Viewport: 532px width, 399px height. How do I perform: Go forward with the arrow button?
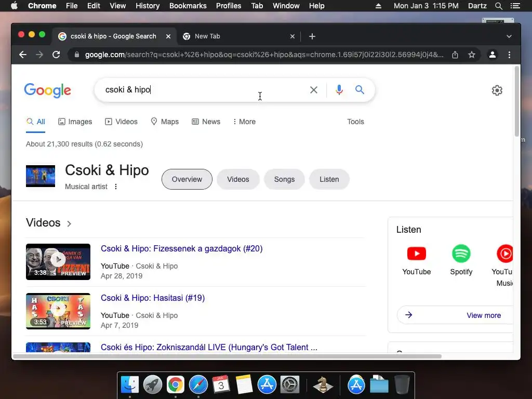(x=39, y=55)
